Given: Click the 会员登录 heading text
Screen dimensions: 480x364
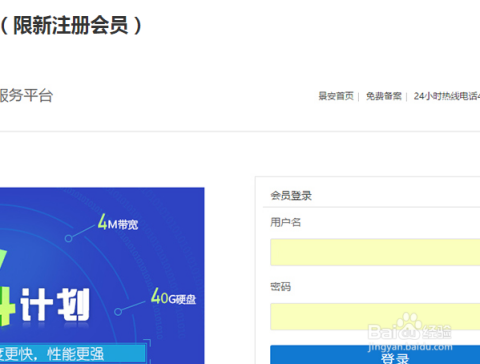Looking at the screenshot, I should pyautogui.click(x=291, y=195).
